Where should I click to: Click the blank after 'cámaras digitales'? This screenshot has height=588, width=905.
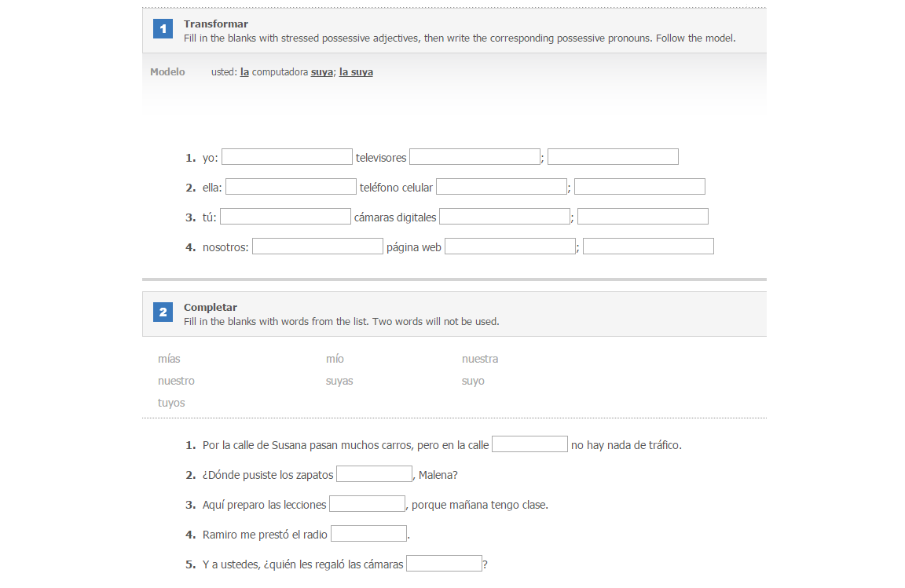point(505,217)
